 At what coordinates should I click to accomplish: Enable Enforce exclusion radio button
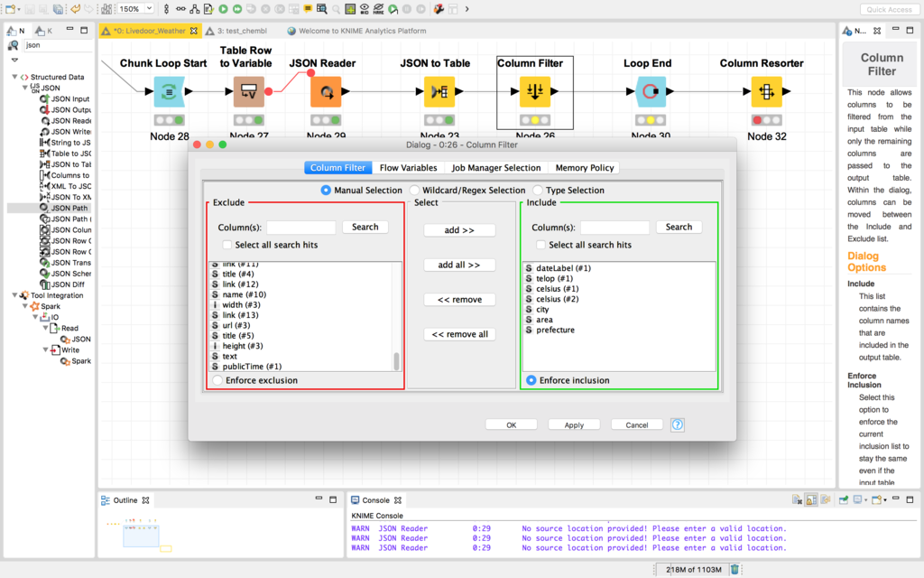[x=218, y=380]
